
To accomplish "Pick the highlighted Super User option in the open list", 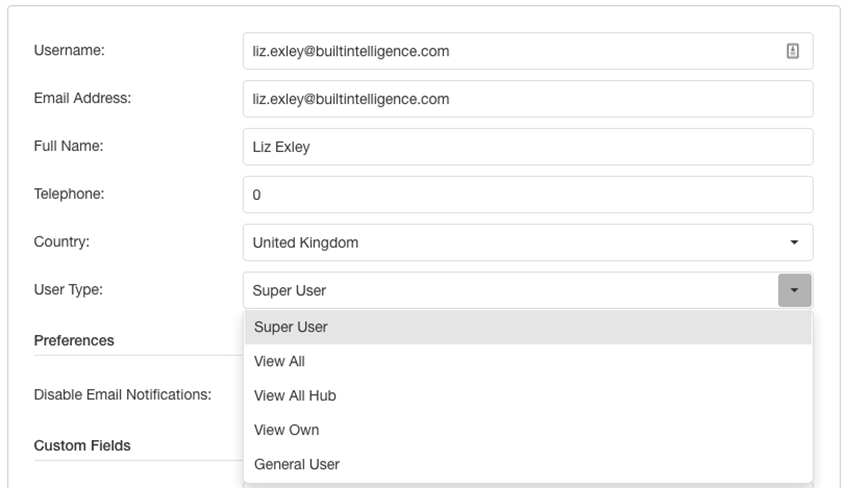I will pyautogui.click(x=528, y=327).
